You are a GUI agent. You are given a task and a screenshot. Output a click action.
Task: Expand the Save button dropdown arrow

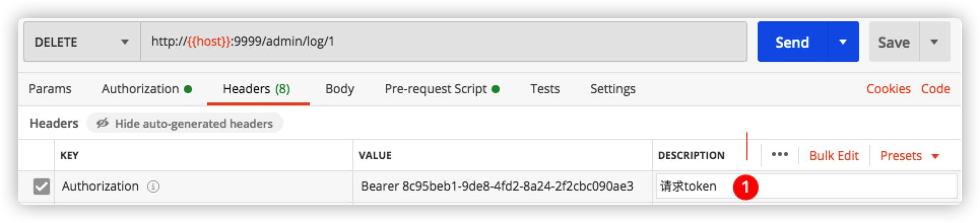934,42
